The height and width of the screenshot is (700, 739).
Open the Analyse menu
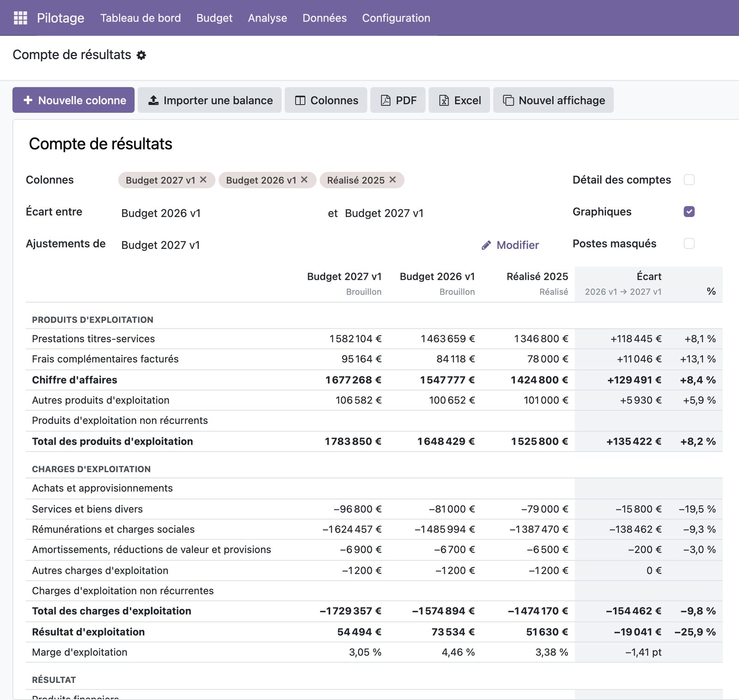pyautogui.click(x=267, y=18)
